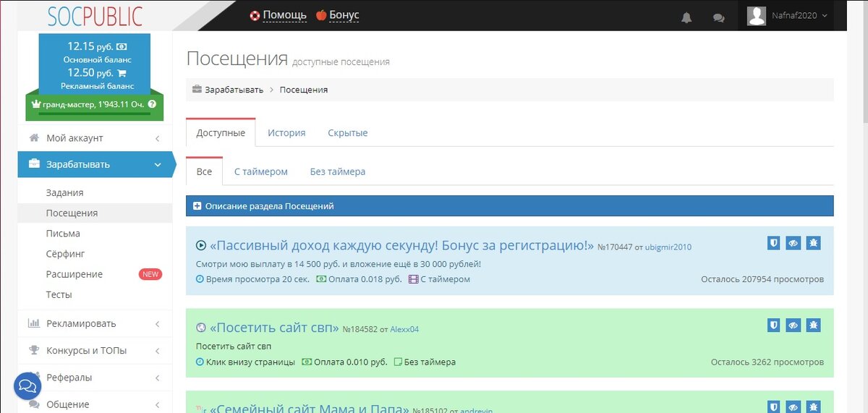Click the Зарабатывать breadcrumb link
Screen dimensions: 868x413
pyautogui.click(x=234, y=90)
